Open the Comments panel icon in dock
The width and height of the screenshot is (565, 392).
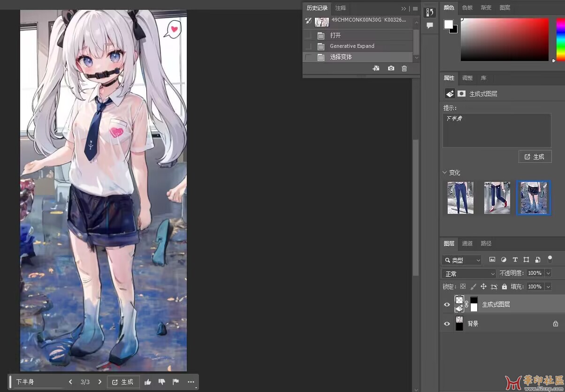429,25
